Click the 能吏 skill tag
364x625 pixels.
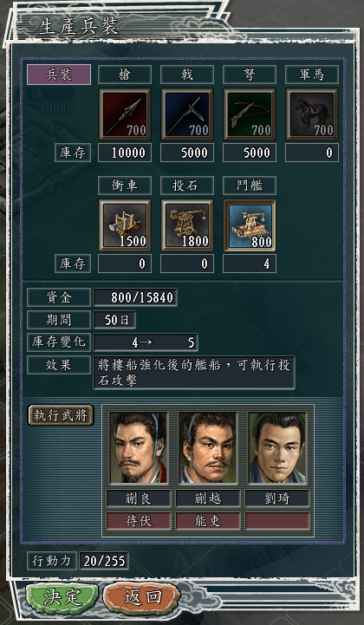tap(208, 521)
